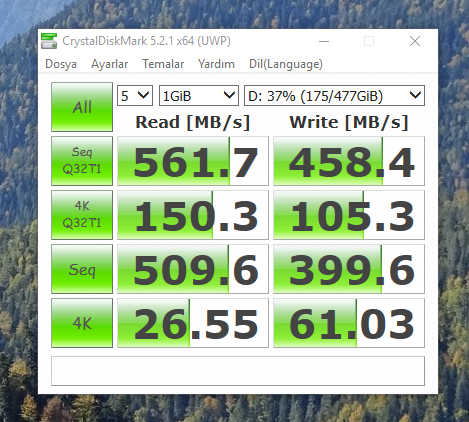Open the Dil(Language) menu

click(x=286, y=64)
